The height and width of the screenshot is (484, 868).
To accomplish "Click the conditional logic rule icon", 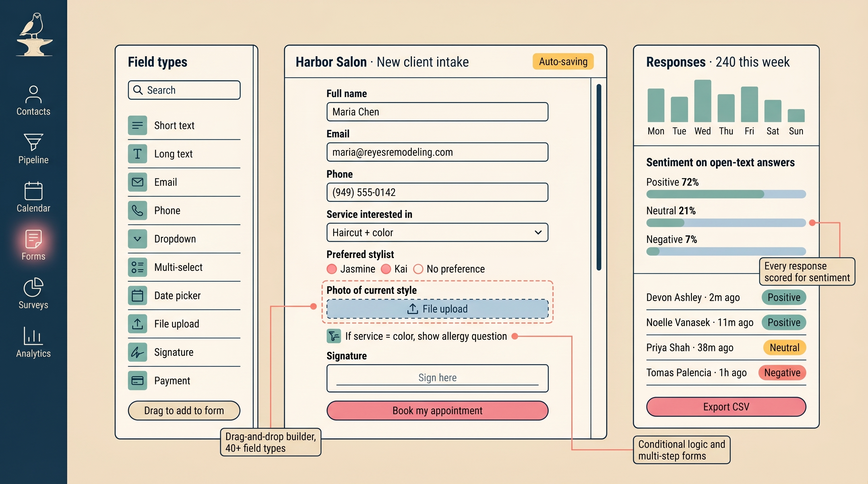I will tap(334, 336).
